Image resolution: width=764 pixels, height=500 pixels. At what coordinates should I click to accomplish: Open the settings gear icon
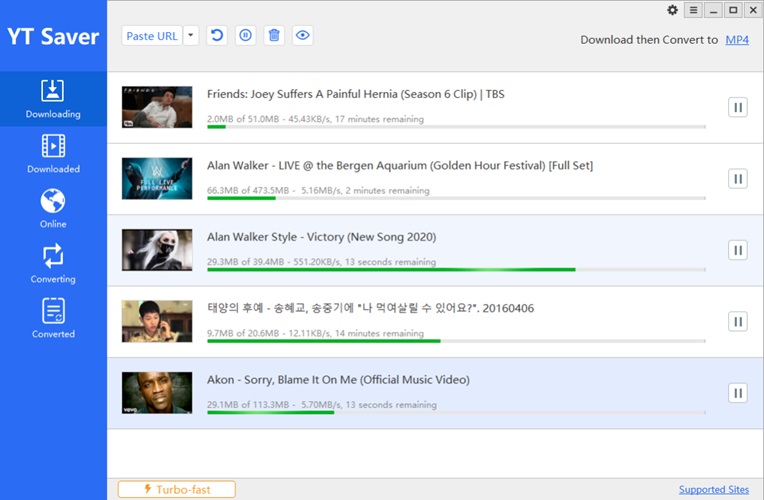point(672,10)
